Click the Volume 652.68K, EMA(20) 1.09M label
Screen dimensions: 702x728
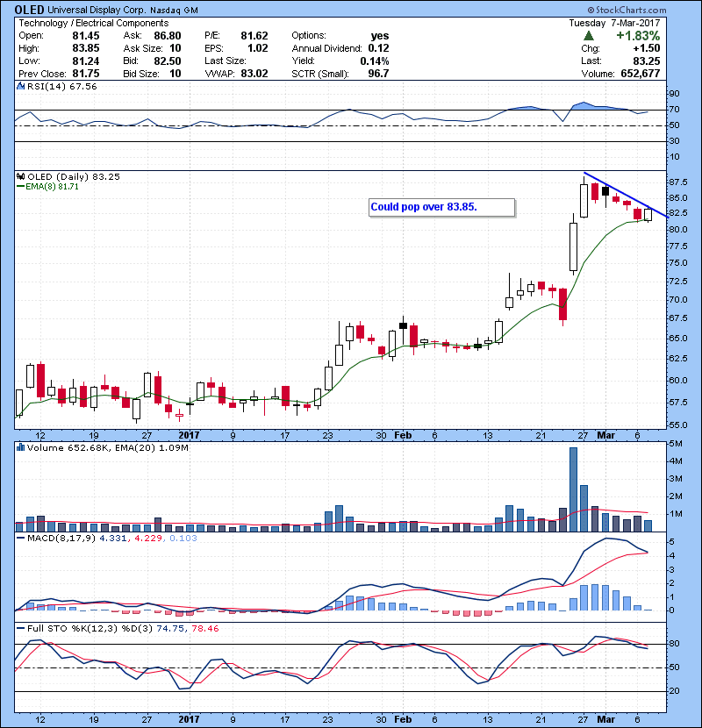tap(108, 448)
